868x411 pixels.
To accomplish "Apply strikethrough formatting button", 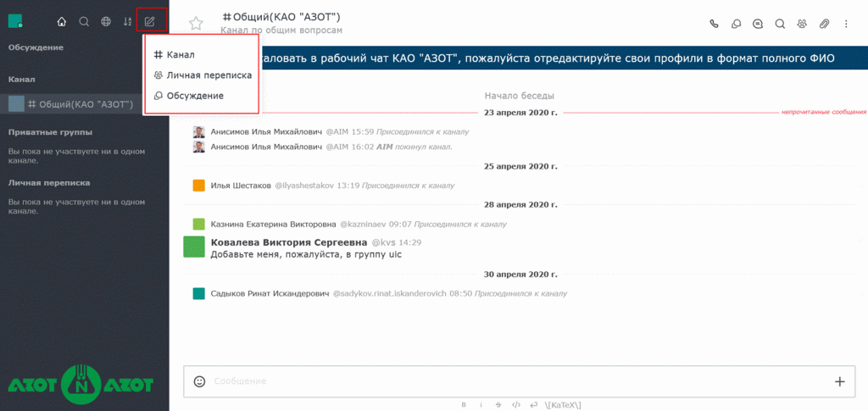I will click(498, 405).
